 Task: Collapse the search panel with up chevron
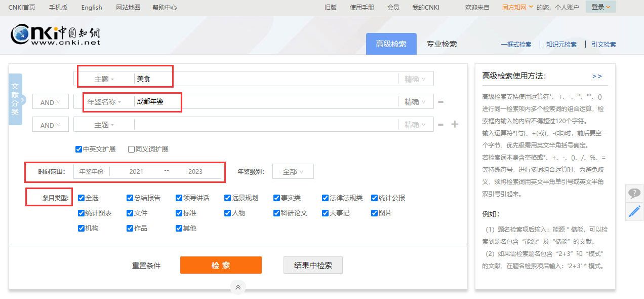pyautogui.click(x=238, y=287)
